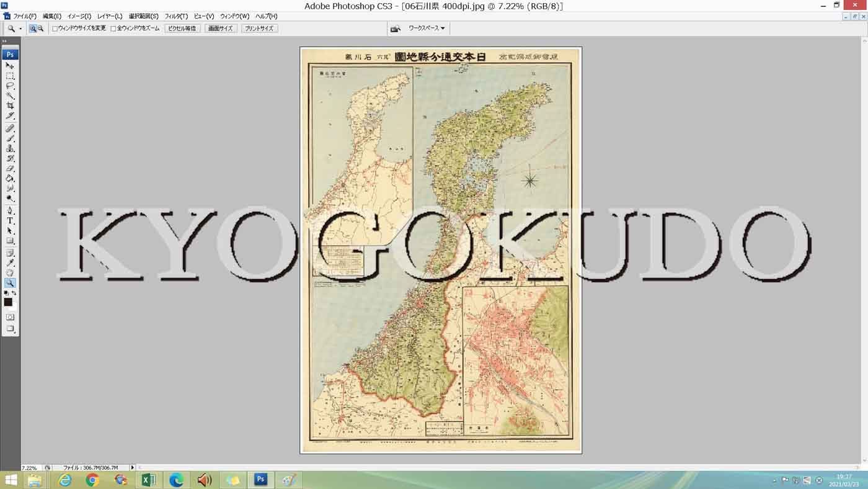Set the foreground color swatch
Image resolution: width=868 pixels, height=489 pixels.
(8, 302)
